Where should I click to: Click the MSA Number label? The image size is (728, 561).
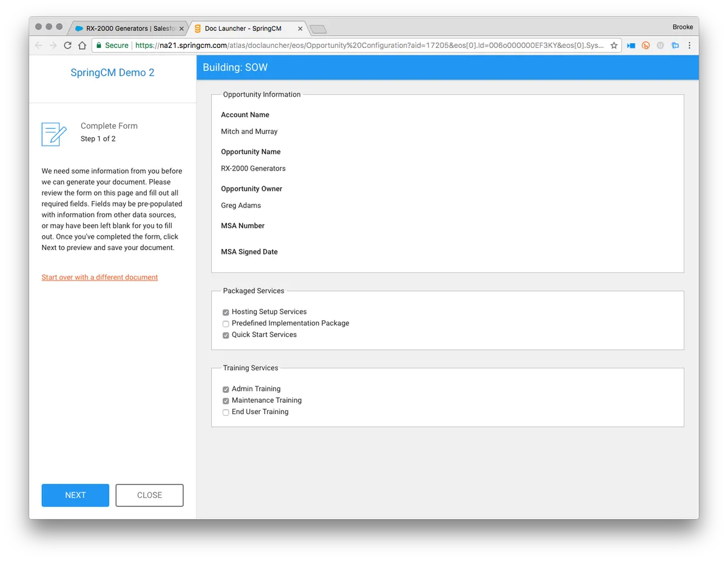pyautogui.click(x=243, y=225)
